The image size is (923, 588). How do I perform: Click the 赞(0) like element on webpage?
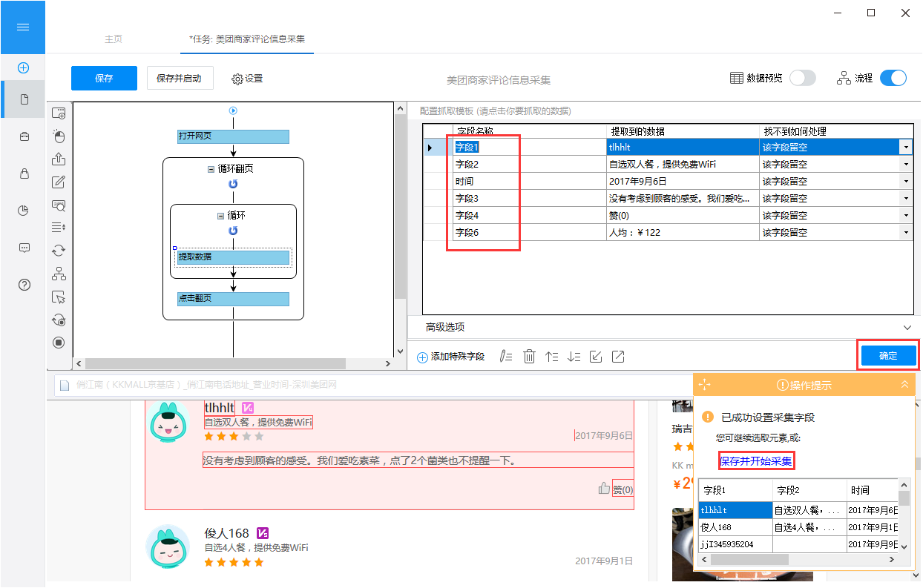pyautogui.click(x=623, y=489)
